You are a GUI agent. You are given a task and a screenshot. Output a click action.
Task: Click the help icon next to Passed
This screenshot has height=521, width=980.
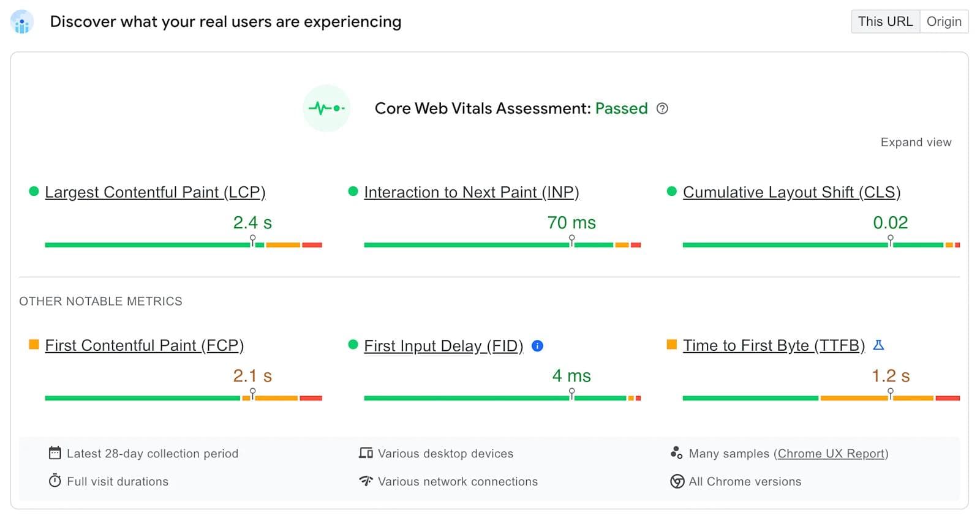point(663,108)
